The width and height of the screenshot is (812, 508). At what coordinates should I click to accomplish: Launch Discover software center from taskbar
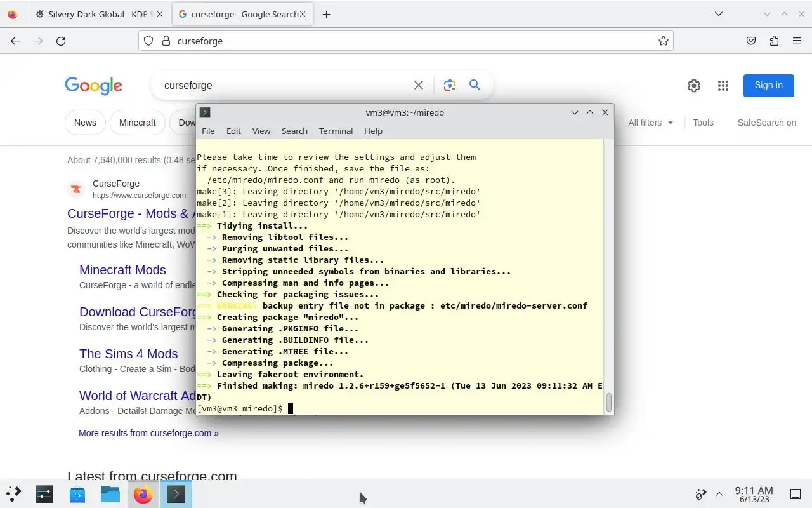tap(77, 493)
